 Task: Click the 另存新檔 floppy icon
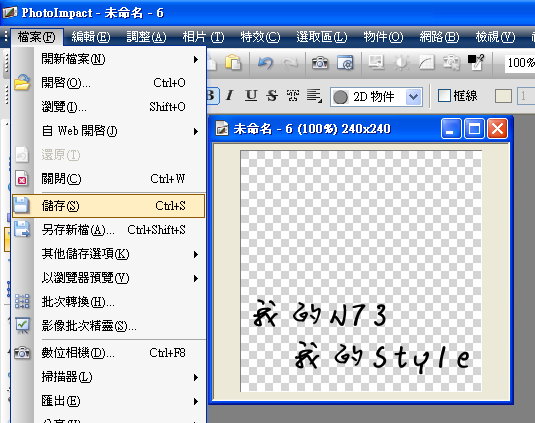pos(23,229)
